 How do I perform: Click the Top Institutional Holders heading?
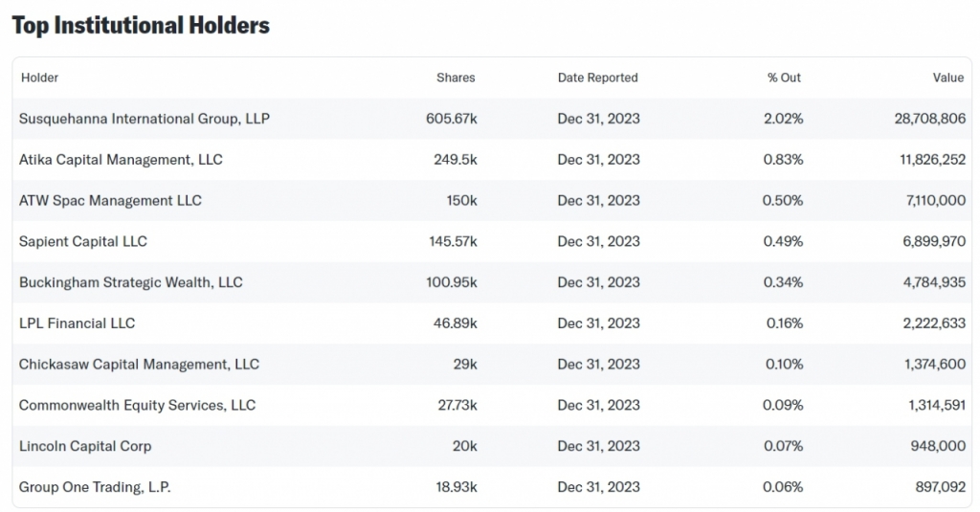coord(141,26)
